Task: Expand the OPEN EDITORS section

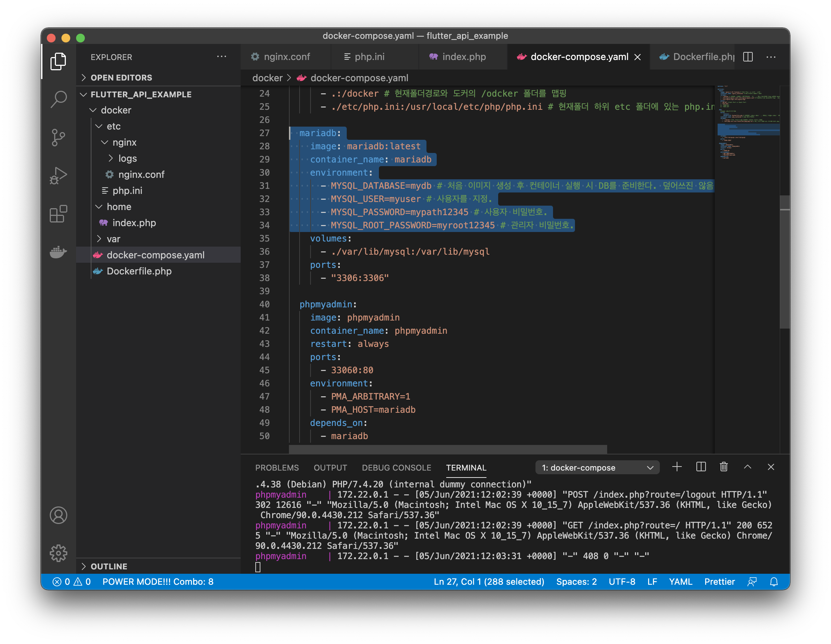Action: point(121,78)
